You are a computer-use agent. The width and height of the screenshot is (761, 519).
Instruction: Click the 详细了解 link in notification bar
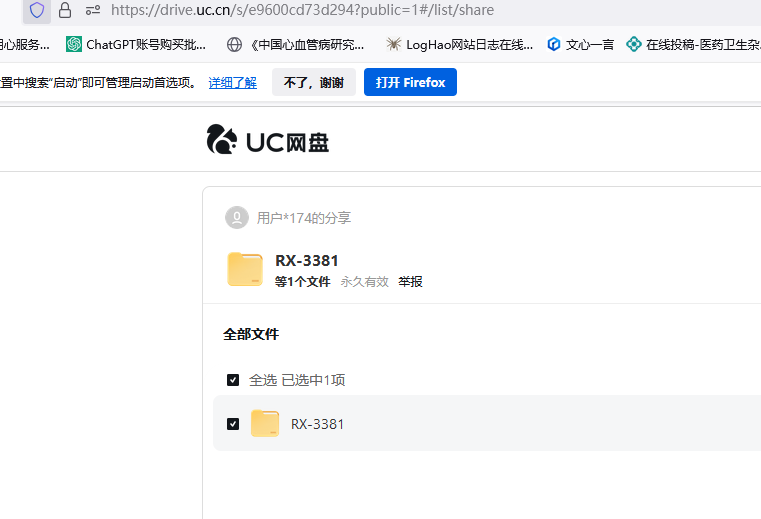click(x=232, y=83)
